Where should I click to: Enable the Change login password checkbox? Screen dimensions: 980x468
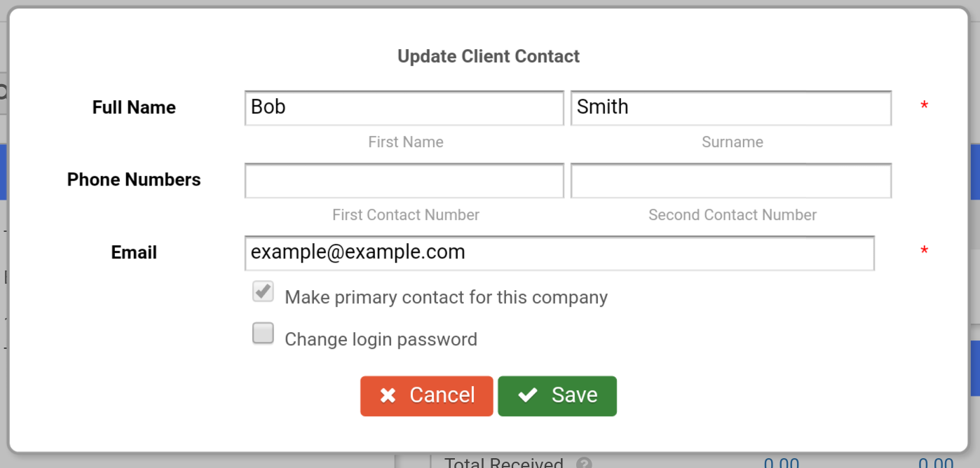pyautogui.click(x=263, y=333)
